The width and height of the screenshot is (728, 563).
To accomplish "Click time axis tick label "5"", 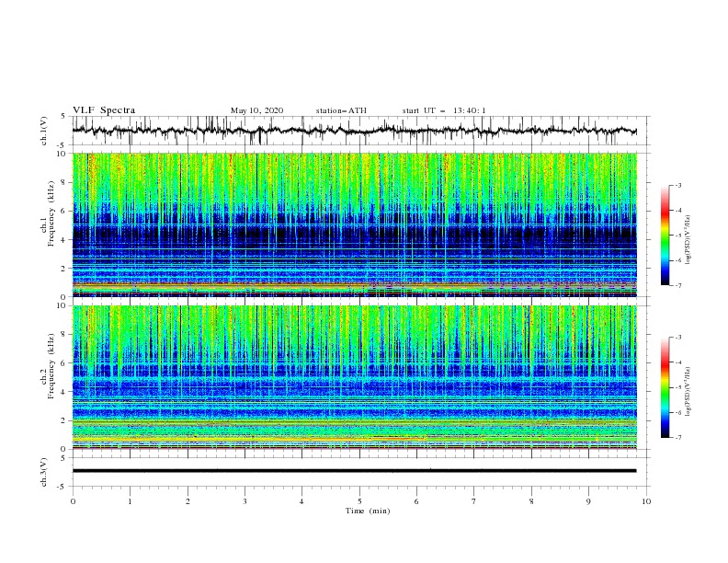I will pyautogui.click(x=359, y=501).
